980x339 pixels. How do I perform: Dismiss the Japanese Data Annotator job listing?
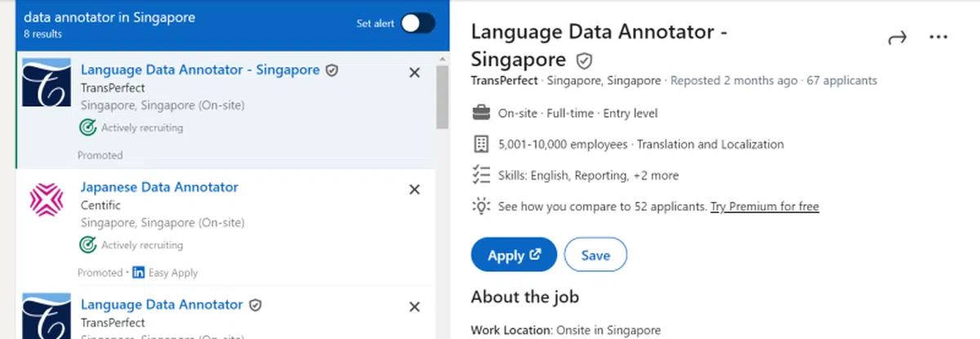click(x=414, y=190)
